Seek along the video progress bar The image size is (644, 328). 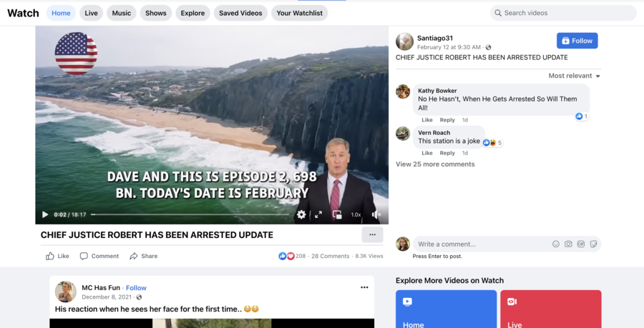click(190, 214)
